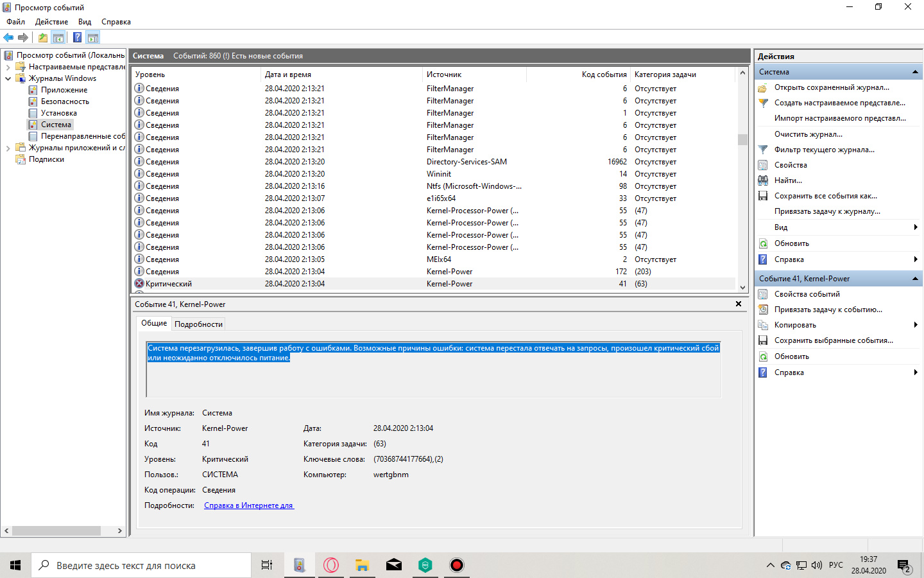Click the save all events floppy icon
924x578 pixels.
tap(763, 196)
